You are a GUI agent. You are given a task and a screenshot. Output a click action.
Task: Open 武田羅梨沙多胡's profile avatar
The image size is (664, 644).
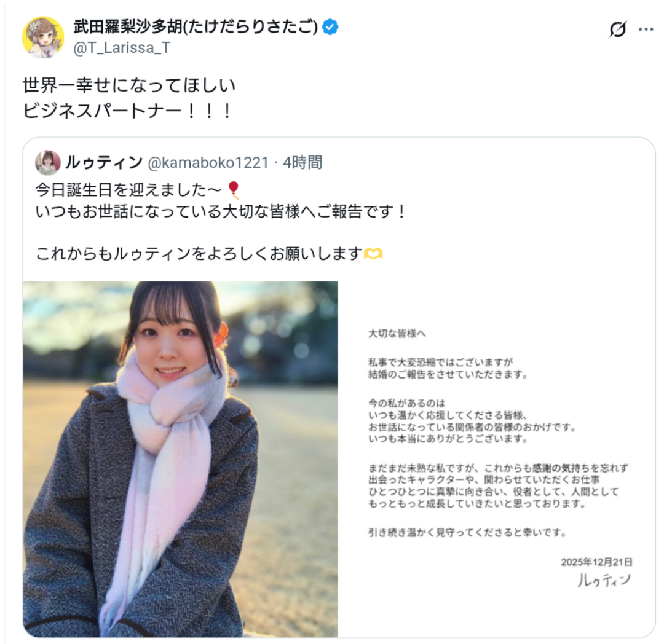click(x=43, y=37)
